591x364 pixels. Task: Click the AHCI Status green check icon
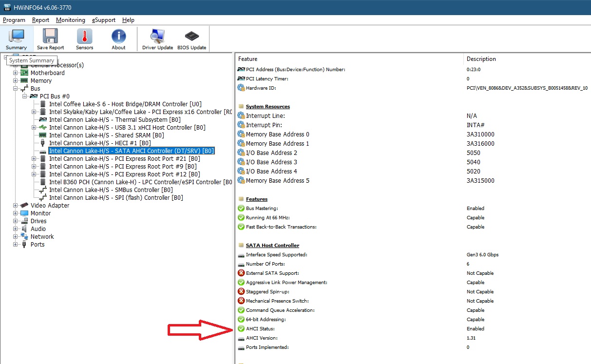tap(241, 328)
